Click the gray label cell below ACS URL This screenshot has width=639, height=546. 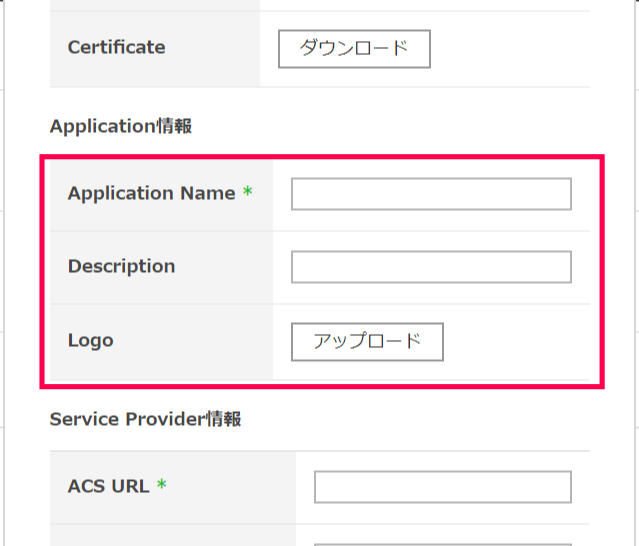tap(172, 537)
